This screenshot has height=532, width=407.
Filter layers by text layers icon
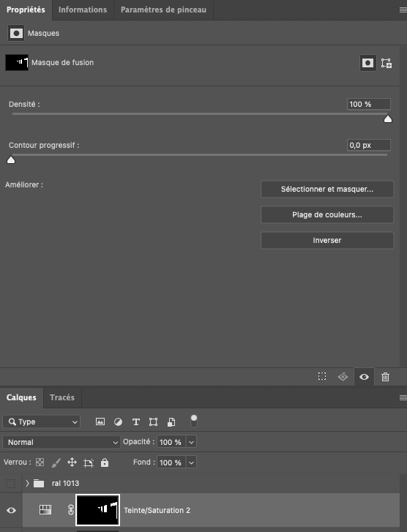point(135,422)
